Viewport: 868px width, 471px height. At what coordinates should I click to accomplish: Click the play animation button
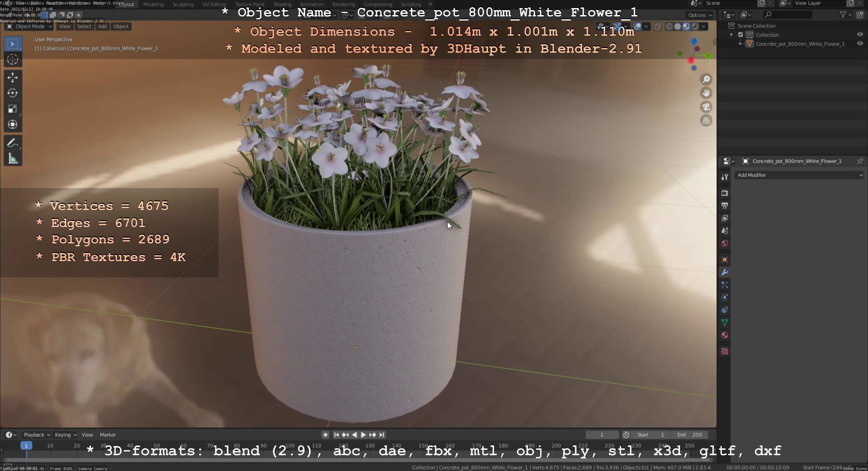pos(363,435)
